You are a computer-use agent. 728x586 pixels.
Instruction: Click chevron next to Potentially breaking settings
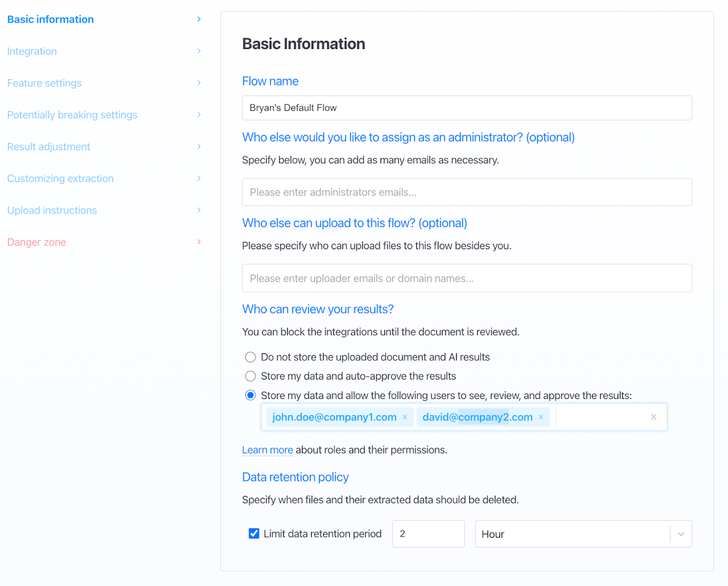point(199,115)
